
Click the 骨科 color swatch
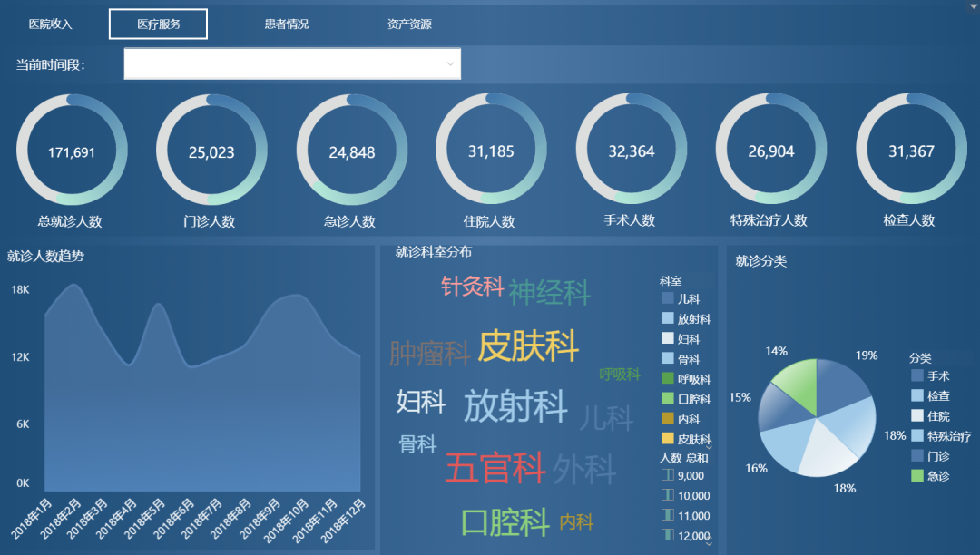[x=667, y=359]
